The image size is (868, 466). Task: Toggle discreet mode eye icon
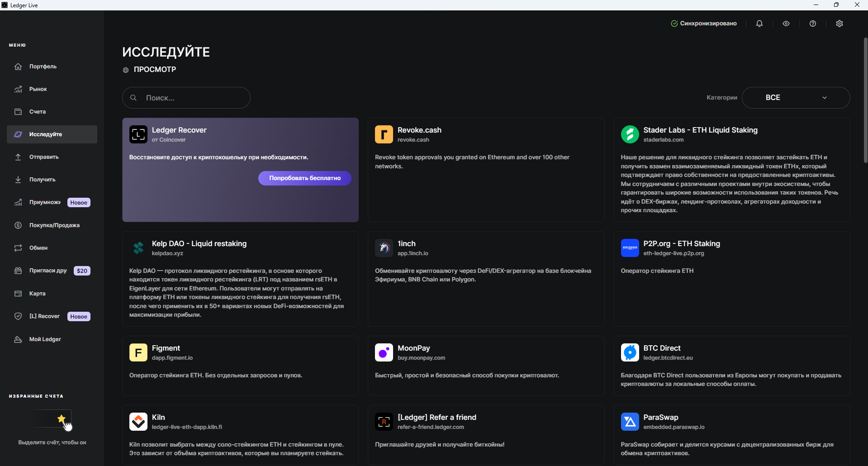[x=786, y=24]
